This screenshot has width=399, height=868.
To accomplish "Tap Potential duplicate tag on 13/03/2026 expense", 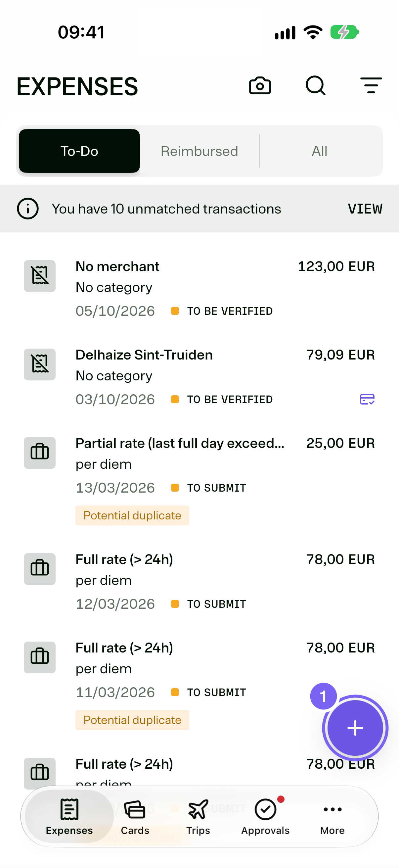I will click(x=132, y=515).
